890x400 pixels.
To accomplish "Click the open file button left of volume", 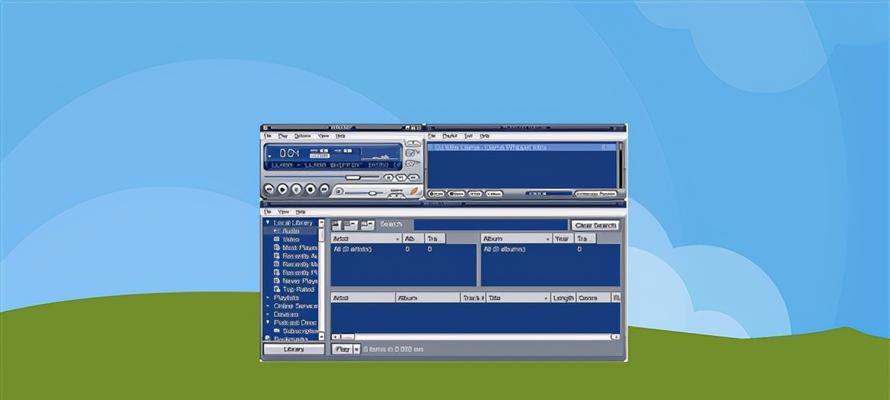I will point(339,192).
